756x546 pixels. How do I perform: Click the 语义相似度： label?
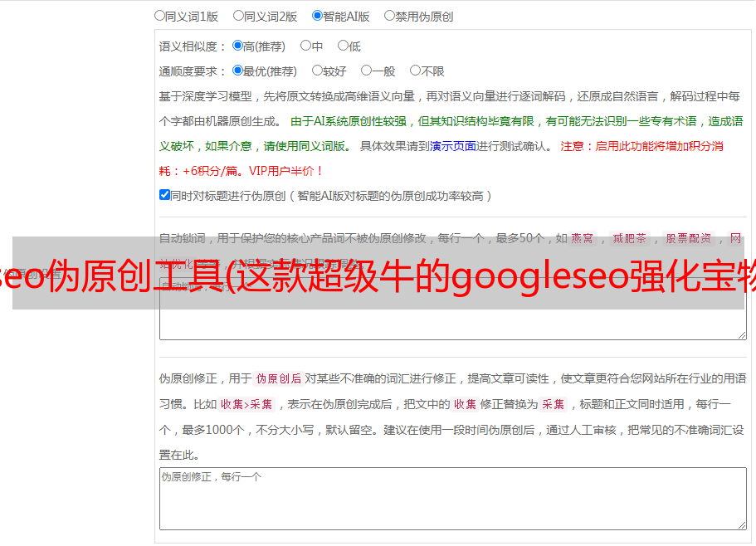[193, 46]
